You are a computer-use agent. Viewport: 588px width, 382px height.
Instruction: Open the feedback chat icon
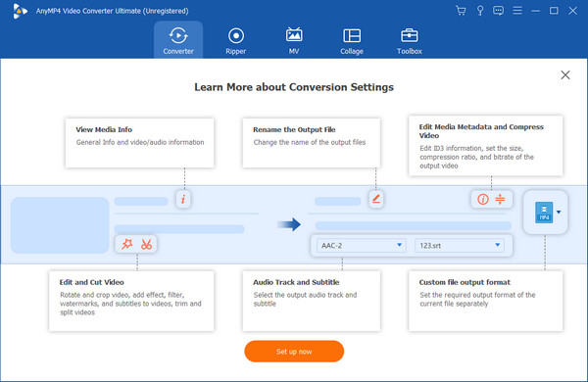[498, 11]
